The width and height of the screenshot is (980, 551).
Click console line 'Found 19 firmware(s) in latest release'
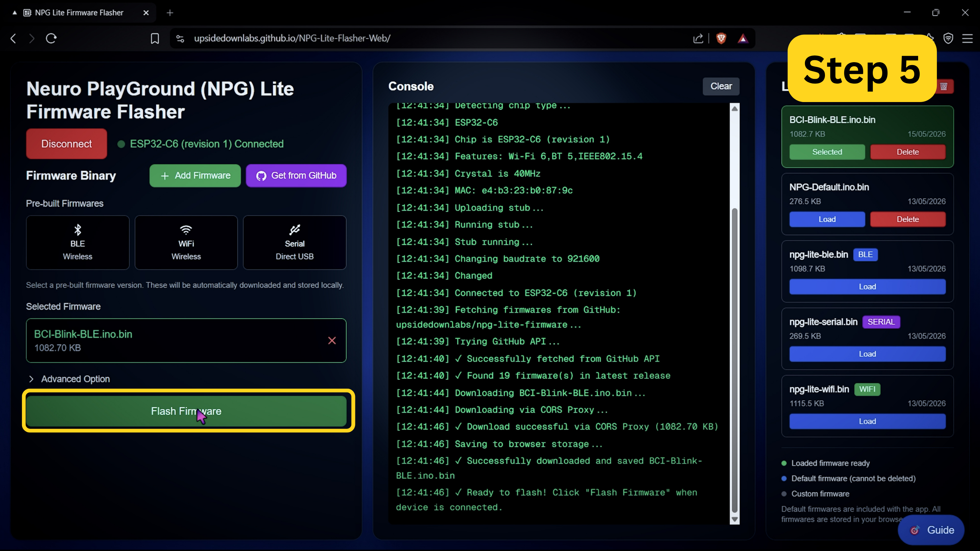tap(533, 375)
